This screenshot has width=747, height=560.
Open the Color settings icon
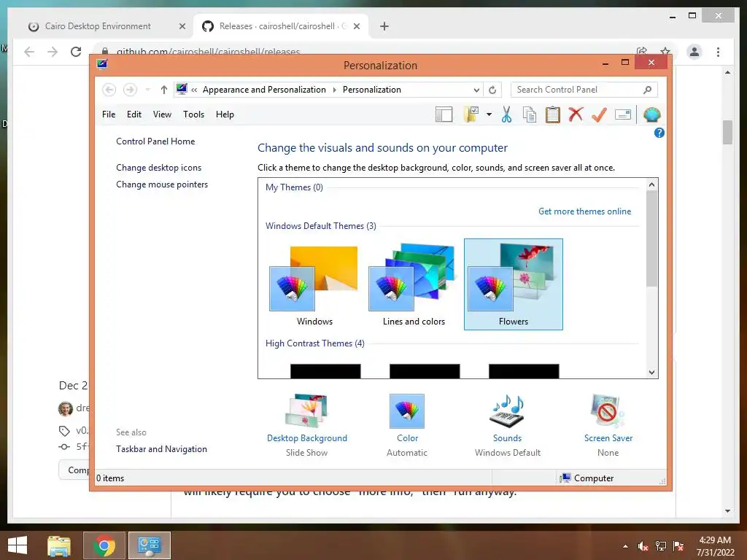pyautogui.click(x=407, y=411)
